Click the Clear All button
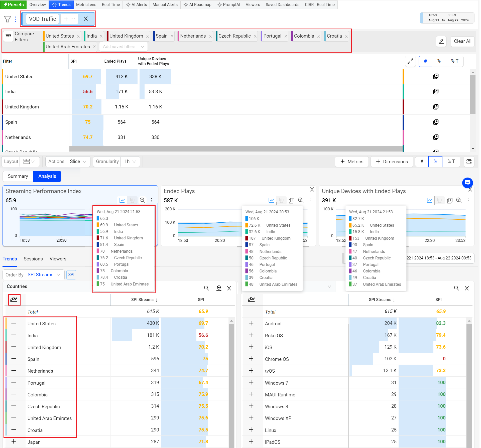The width and height of the screenshot is (481, 448). (462, 41)
